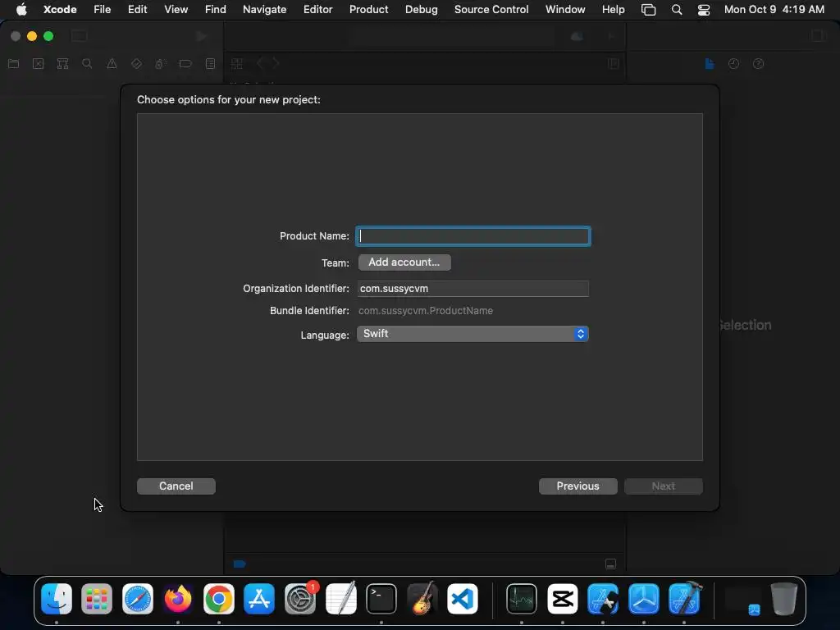840x630 pixels.
Task: Show the Breakpoint navigator icon
Action: click(185, 64)
